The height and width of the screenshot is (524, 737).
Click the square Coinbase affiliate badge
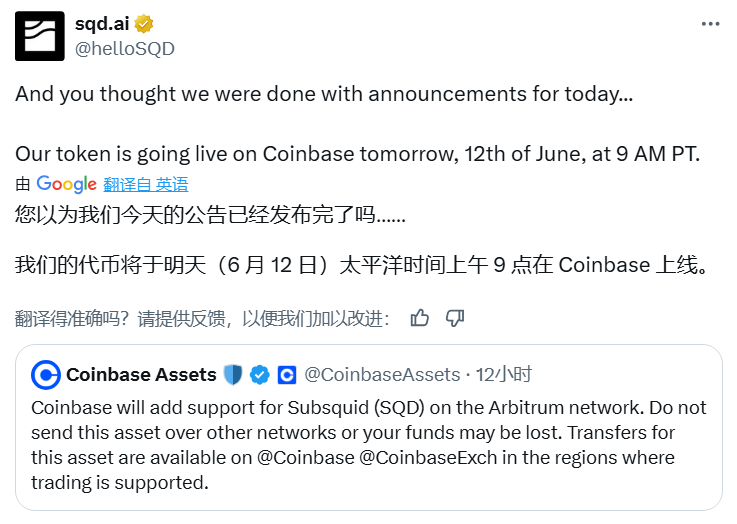287,375
